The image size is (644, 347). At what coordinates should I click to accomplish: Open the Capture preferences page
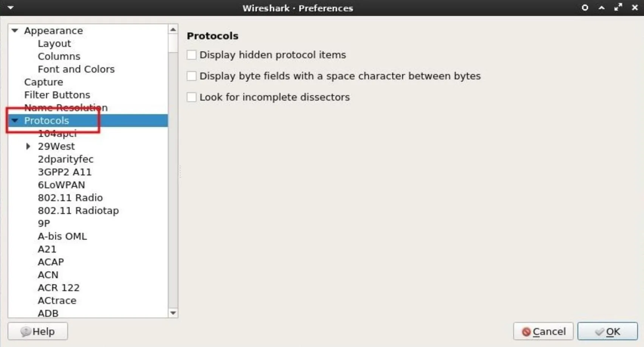click(43, 82)
